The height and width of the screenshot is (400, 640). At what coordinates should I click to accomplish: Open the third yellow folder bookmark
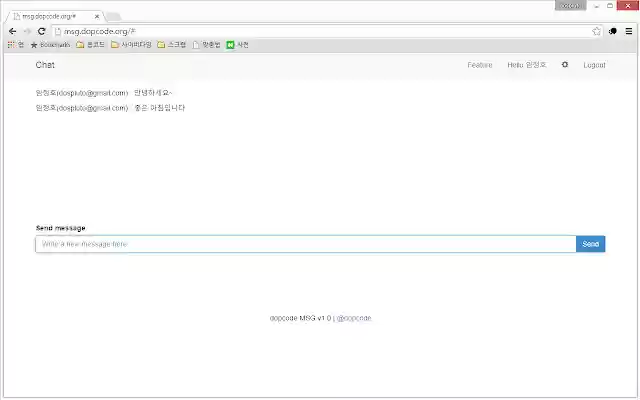(171, 44)
